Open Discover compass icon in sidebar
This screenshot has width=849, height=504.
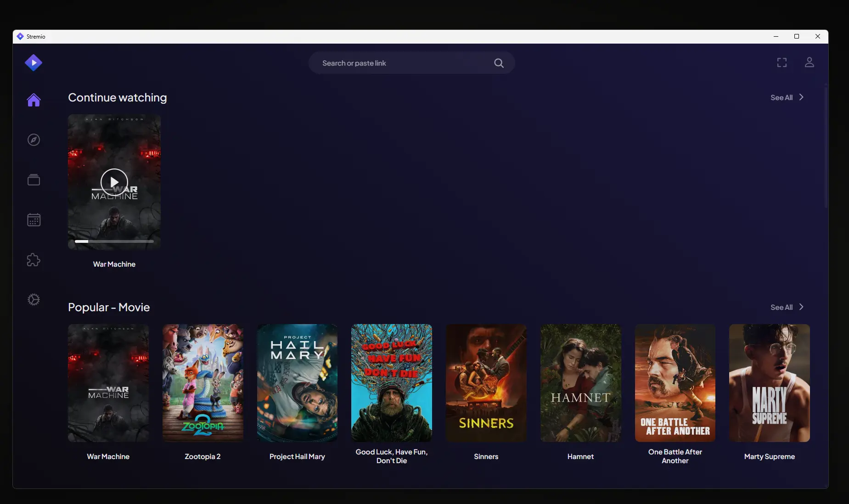click(34, 140)
